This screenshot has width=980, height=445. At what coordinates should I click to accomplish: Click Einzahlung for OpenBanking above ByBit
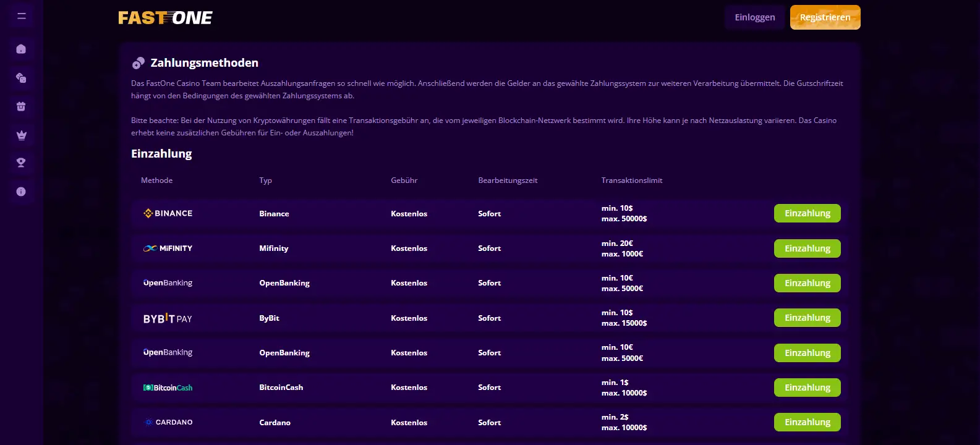pos(807,283)
